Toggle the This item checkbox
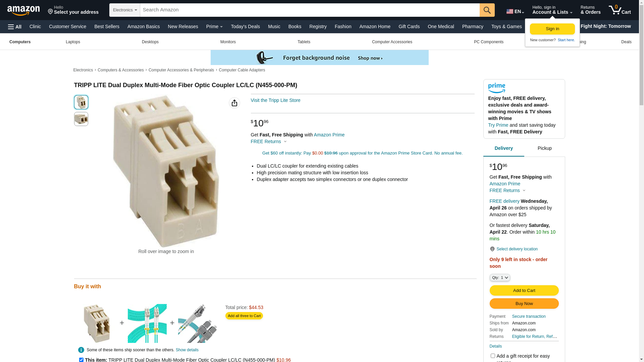Image resolution: width=644 pixels, height=362 pixels. 81,360
